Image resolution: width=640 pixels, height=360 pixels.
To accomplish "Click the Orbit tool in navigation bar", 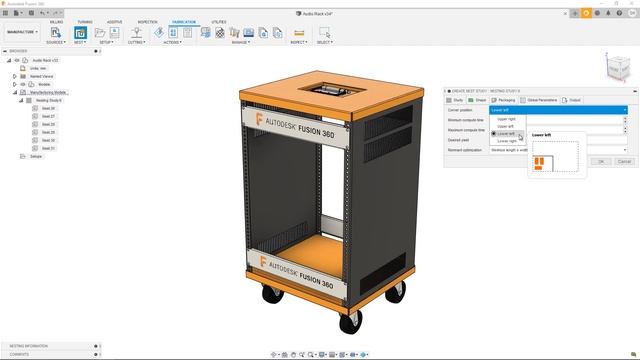I will coord(273,355).
